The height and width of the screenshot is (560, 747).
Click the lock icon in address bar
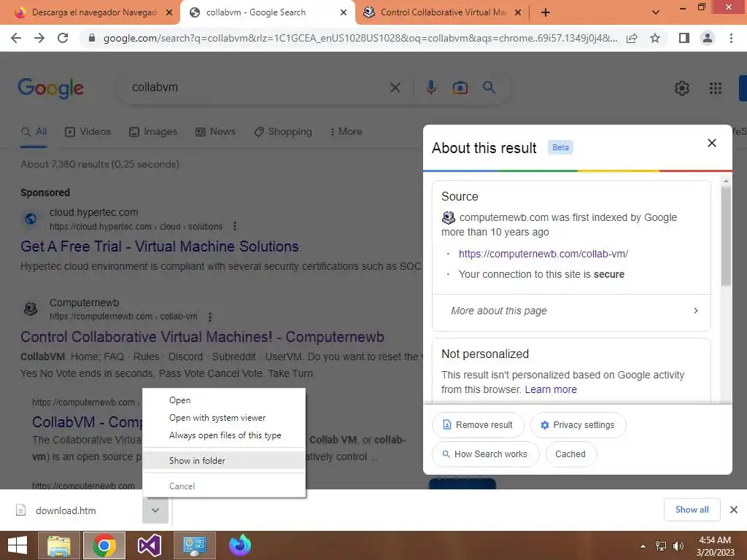[92, 38]
